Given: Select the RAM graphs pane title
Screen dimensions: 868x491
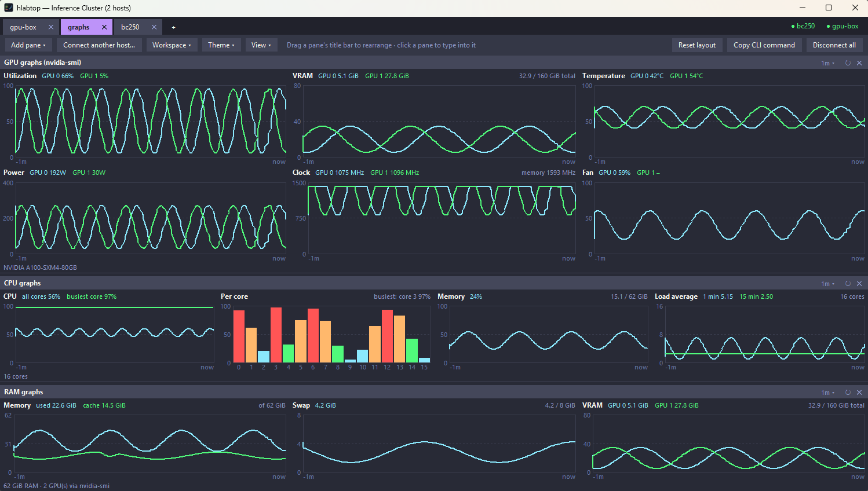Looking at the screenshot, I should pos(24,392).
